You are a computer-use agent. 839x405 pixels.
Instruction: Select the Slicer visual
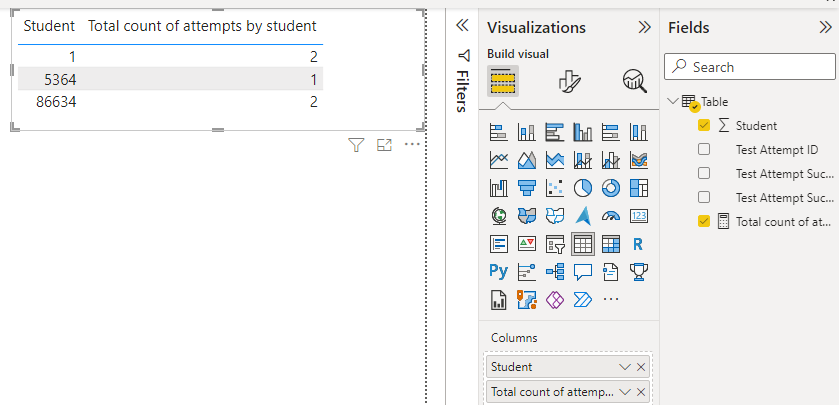(x=555, y=244)
